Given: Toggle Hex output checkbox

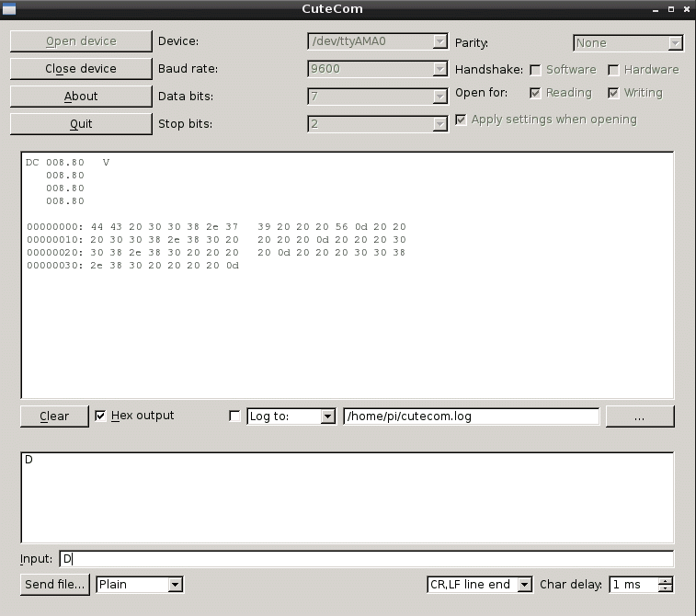Looking at the screenshot, I should point(100,416).
